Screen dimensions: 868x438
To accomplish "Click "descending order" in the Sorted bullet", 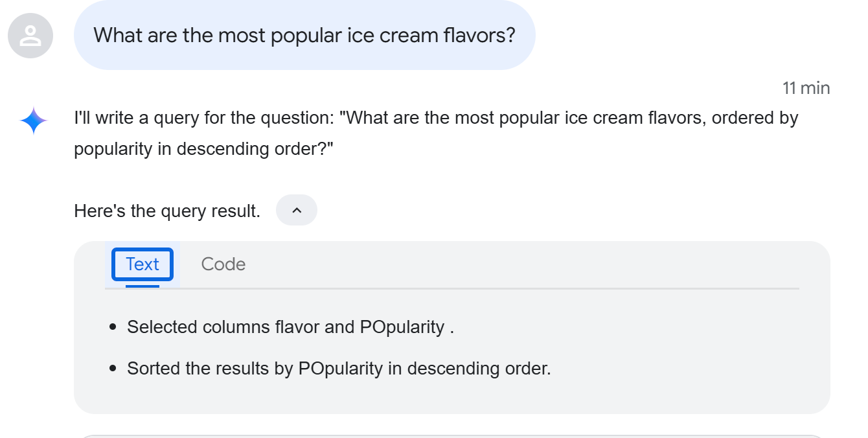I will coord(479,369).
